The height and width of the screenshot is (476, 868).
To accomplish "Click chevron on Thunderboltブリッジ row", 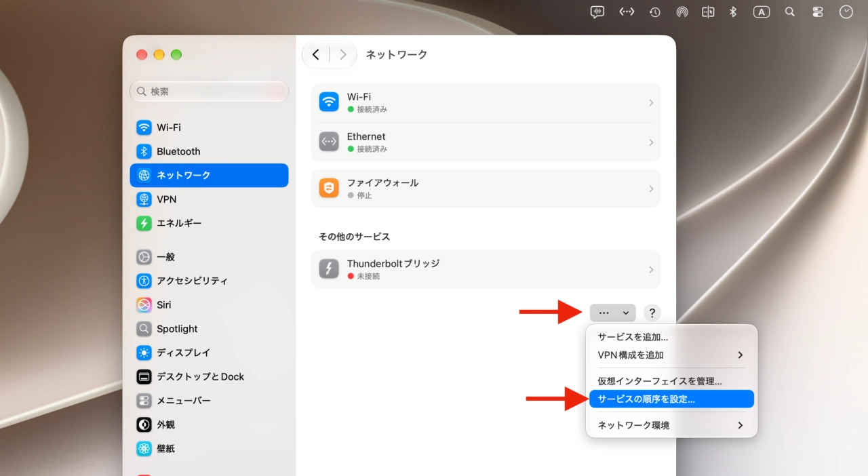I will [651, 270].
